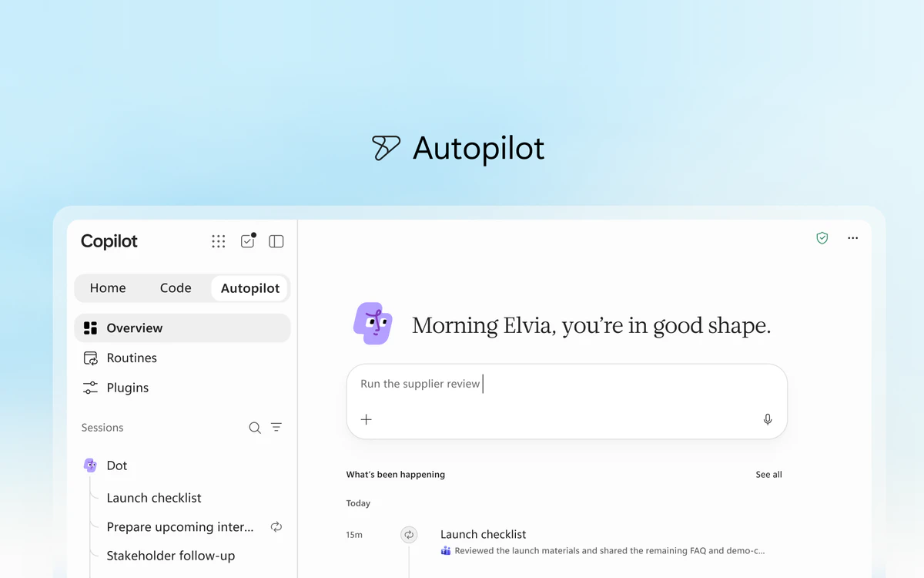Click the Reviewed the launch materials summary text
The width and height of the screenshot is (924, 578).
pos(610,551)
